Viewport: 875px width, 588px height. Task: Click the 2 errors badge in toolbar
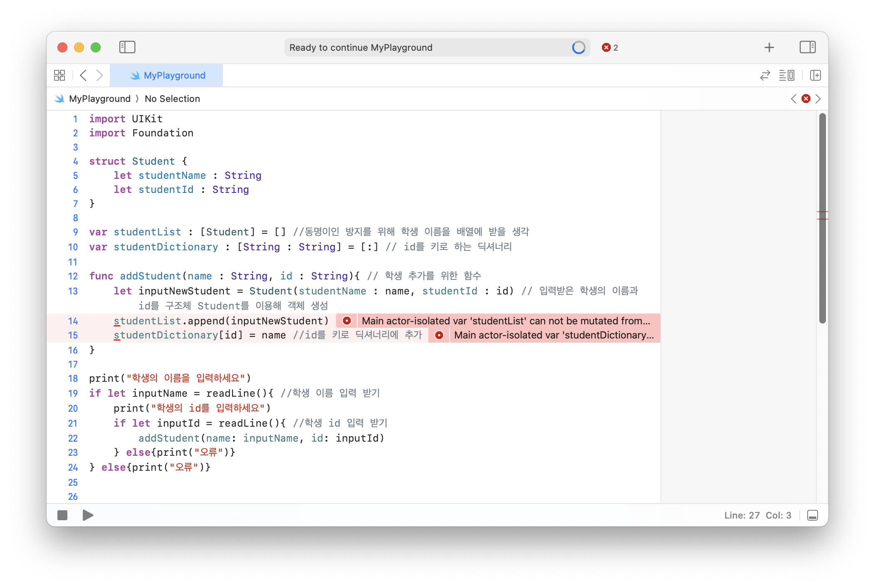click(610, 47)
